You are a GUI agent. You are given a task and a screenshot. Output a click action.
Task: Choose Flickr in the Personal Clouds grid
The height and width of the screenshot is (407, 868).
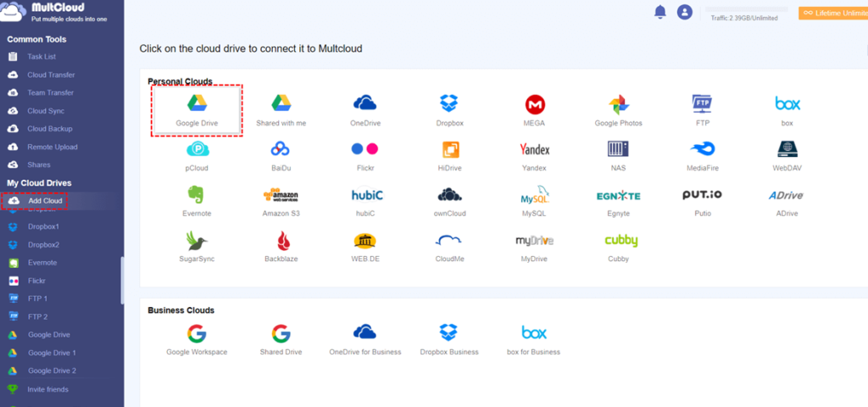coord(365,156)
